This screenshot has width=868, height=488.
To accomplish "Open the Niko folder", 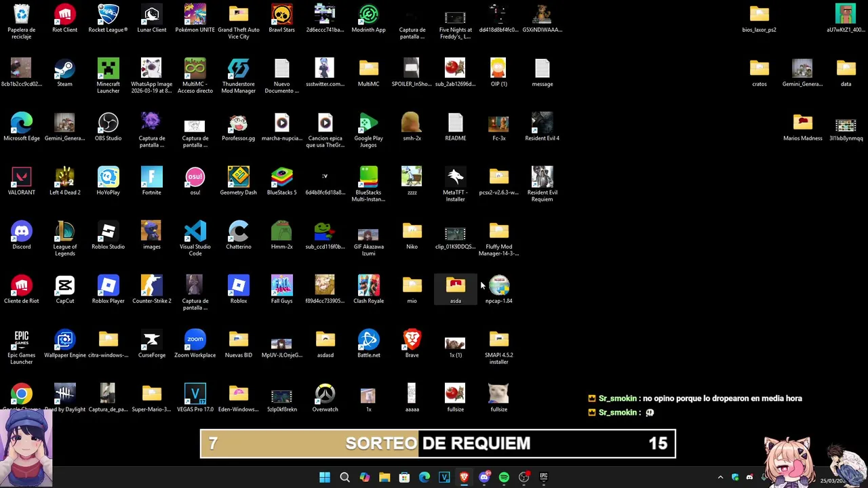I will coord(412,232).
